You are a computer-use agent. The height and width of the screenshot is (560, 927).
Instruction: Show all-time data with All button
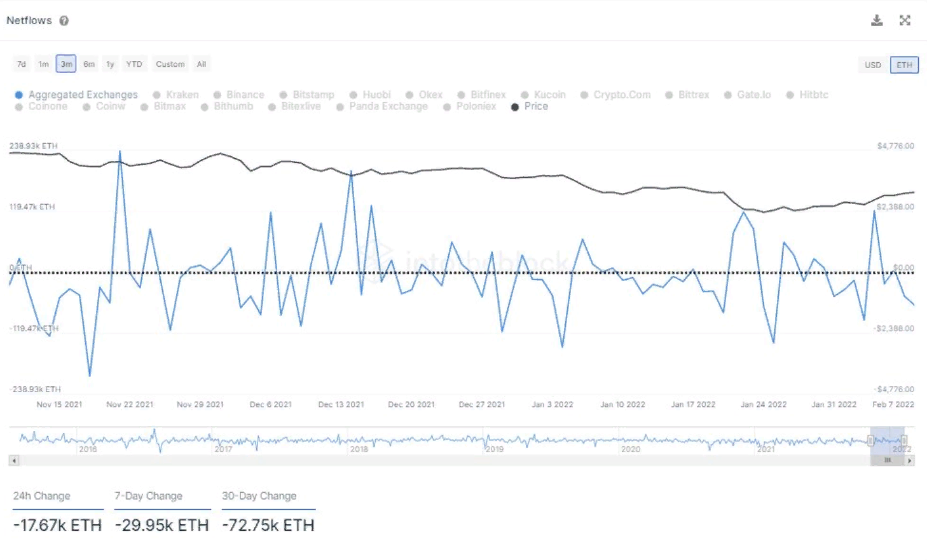tap(201, 64)
